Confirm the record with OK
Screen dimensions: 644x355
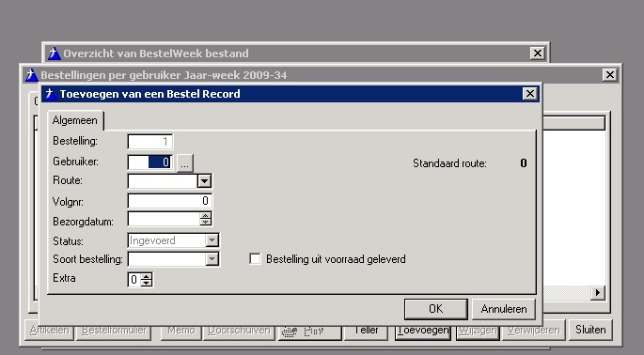[436, 309]
